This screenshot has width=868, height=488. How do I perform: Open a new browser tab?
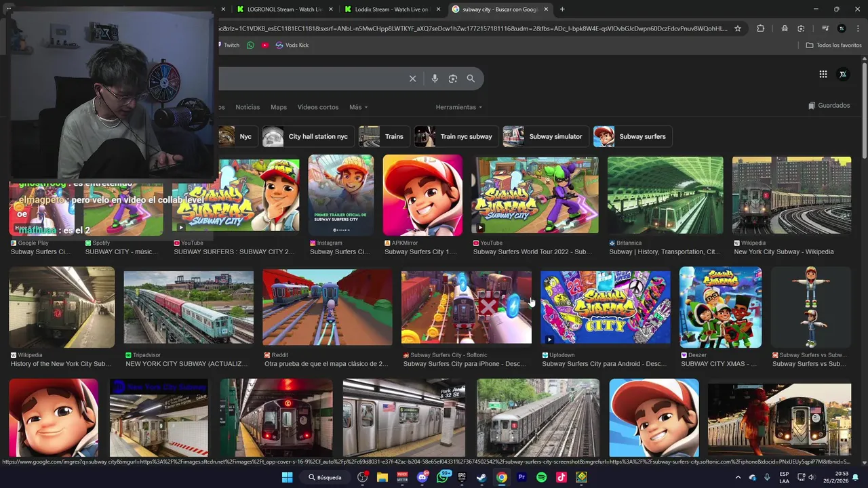coord(562,9)
